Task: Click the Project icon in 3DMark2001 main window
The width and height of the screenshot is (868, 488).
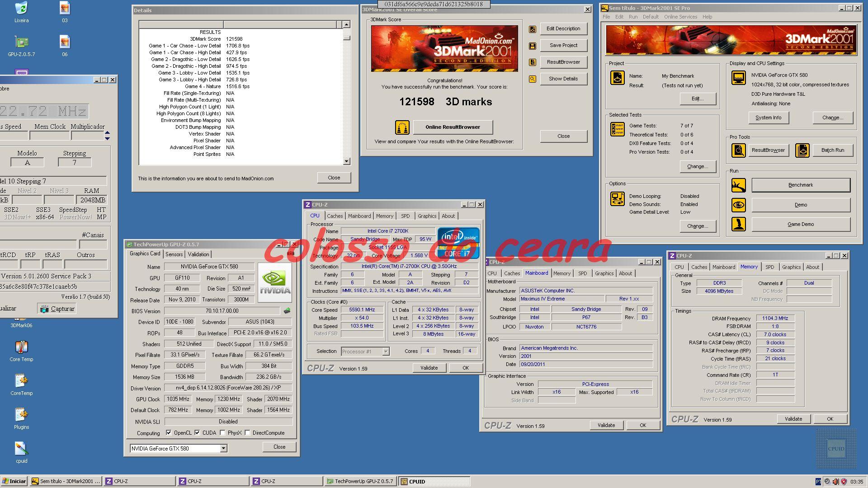Action: click(x=618, y=78)
